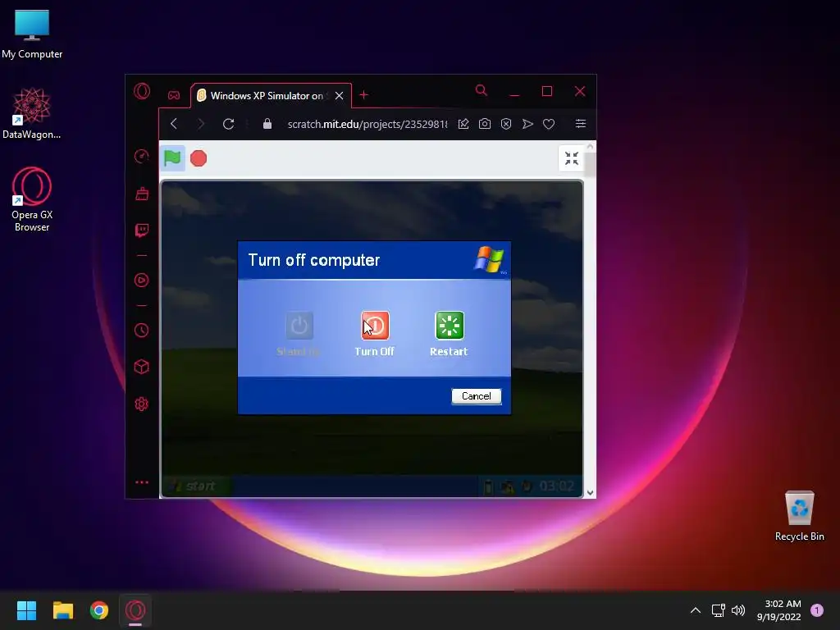
Task: Click the scratch.mit.edu address bar
Action: click(x=367, y=125)
